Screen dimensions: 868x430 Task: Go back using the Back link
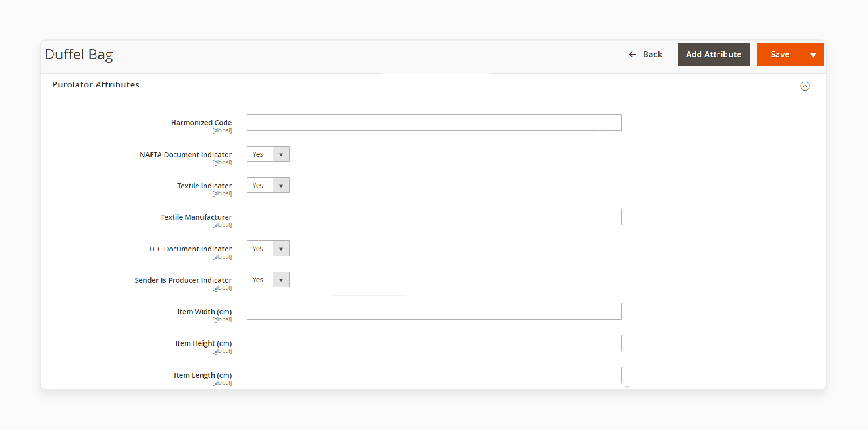pyautogui.click(x=645, y=54)
